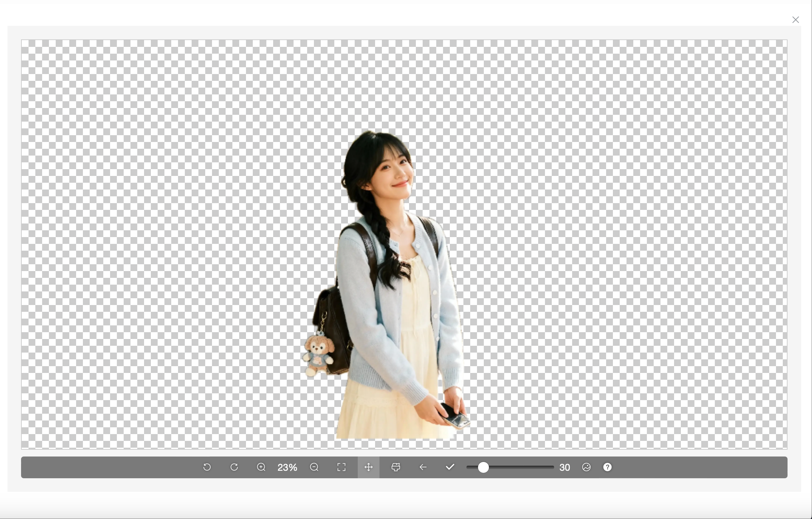Click the 23% zoom level display
812x519 pixels.
[x=287, y=467]
